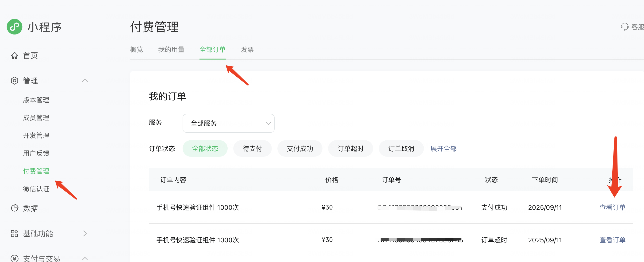644x262 pixels.
Task: Click the grid icon beside 基础功能
Action: (x=15, y=233)
